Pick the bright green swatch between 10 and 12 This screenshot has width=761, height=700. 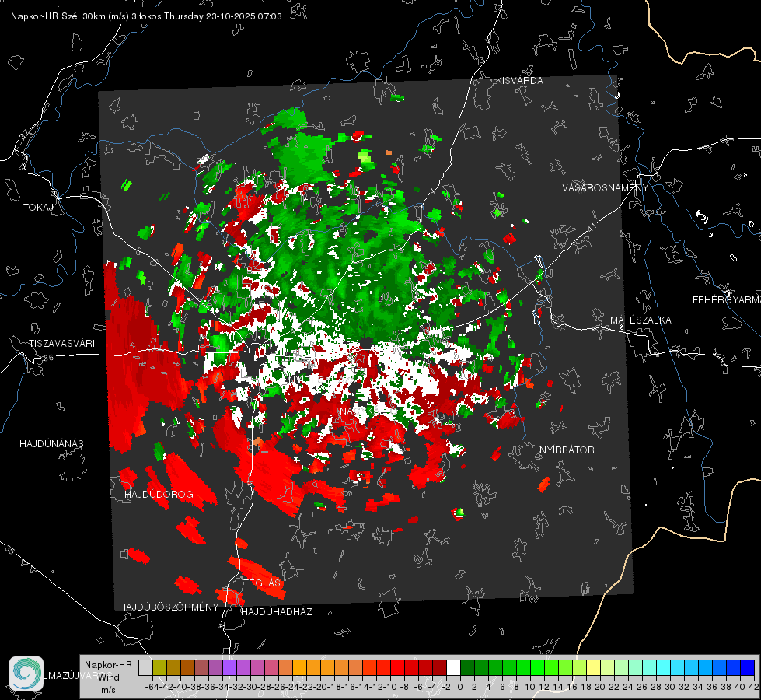pyautogui.click(x=537, y=667)
